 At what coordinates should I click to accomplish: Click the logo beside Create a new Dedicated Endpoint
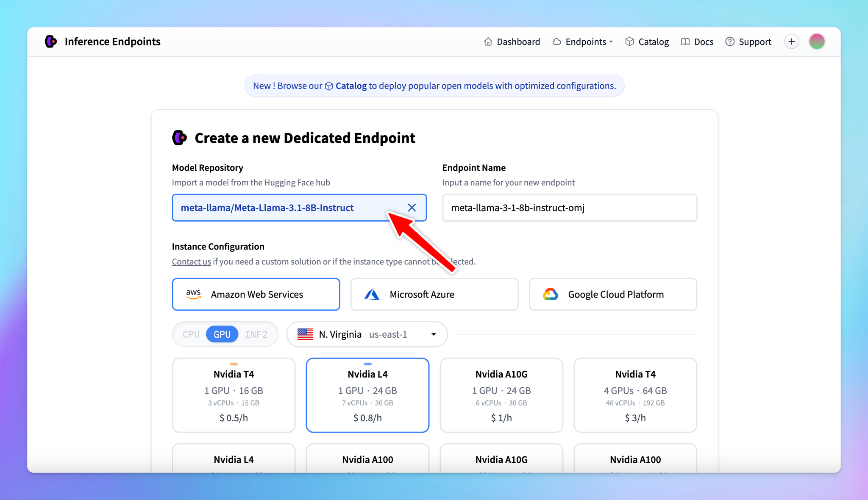180,138
